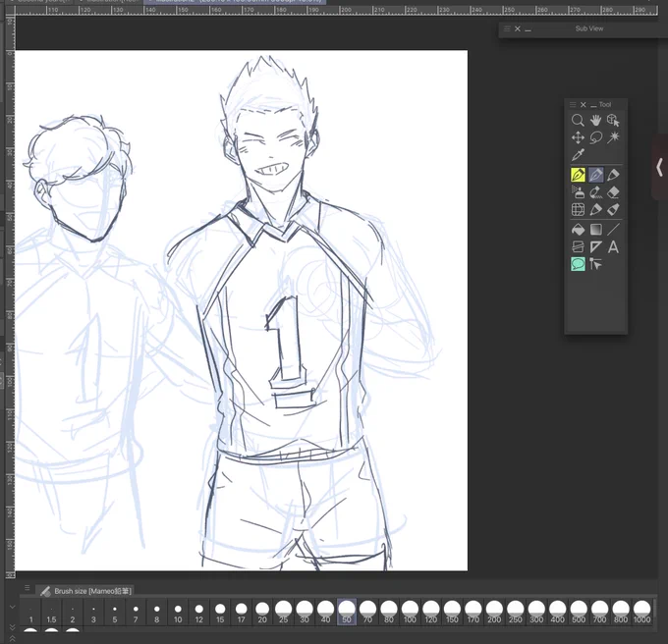
Task: Select the Eraser tool
Action: 613,192
